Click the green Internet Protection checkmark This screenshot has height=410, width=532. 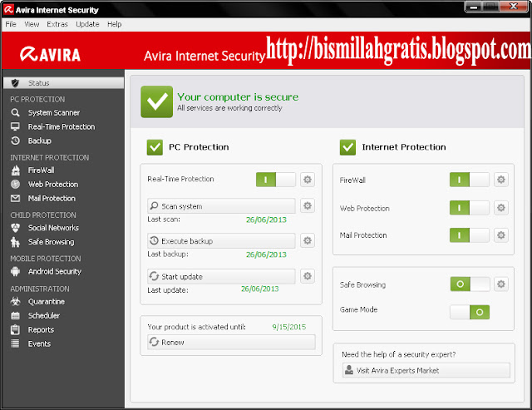(347, 147)
